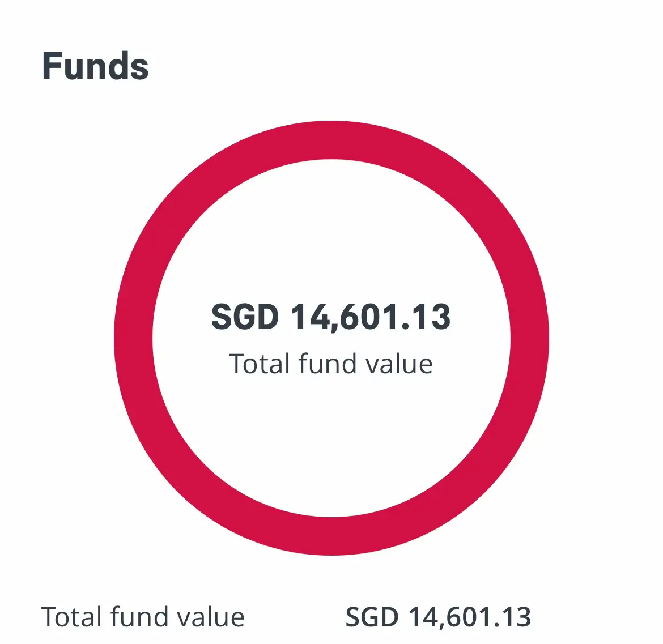Click the Total fund value label inside the chart

click(x=331, y=364)
